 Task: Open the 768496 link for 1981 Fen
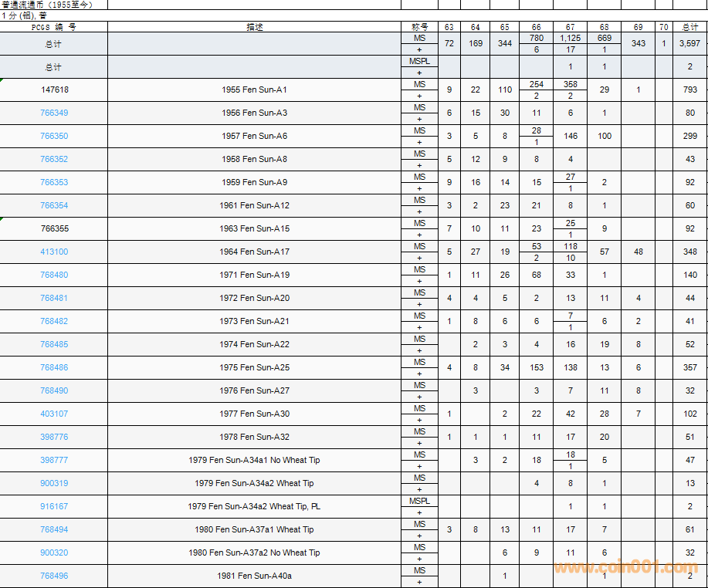(x=54, y=576)
